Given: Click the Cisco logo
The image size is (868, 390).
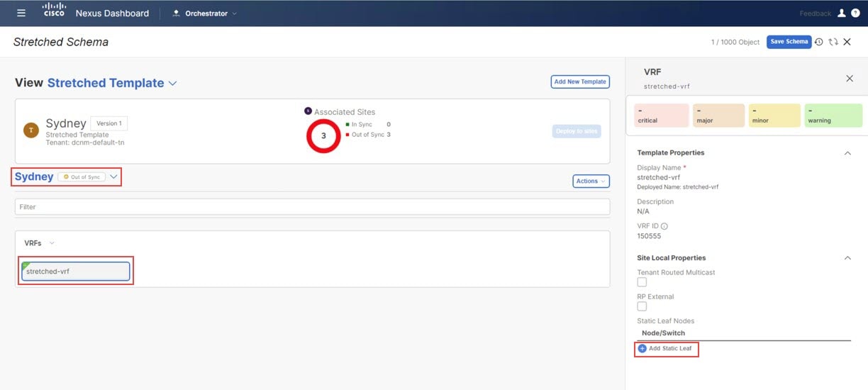Looking at the screenshot, I should point(54,10).
